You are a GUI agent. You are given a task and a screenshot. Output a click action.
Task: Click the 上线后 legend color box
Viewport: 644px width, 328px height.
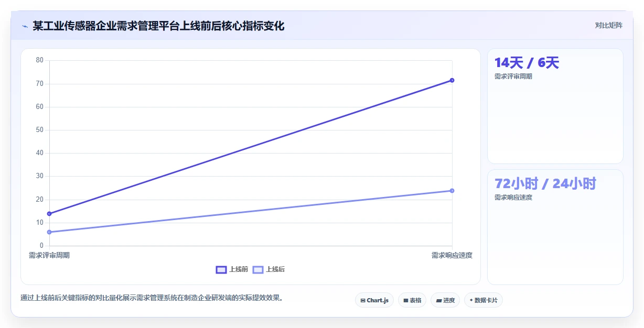pos(258,269)
